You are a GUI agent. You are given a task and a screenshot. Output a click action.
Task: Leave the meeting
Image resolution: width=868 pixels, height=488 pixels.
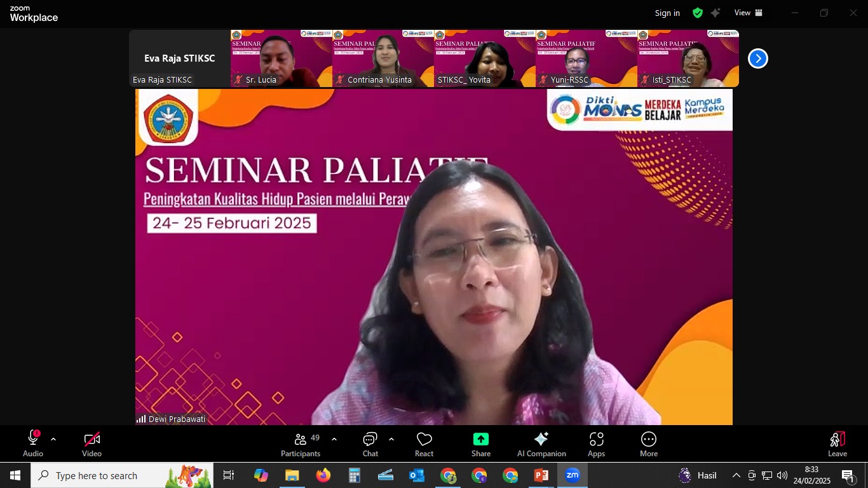[x=837, y=444]
